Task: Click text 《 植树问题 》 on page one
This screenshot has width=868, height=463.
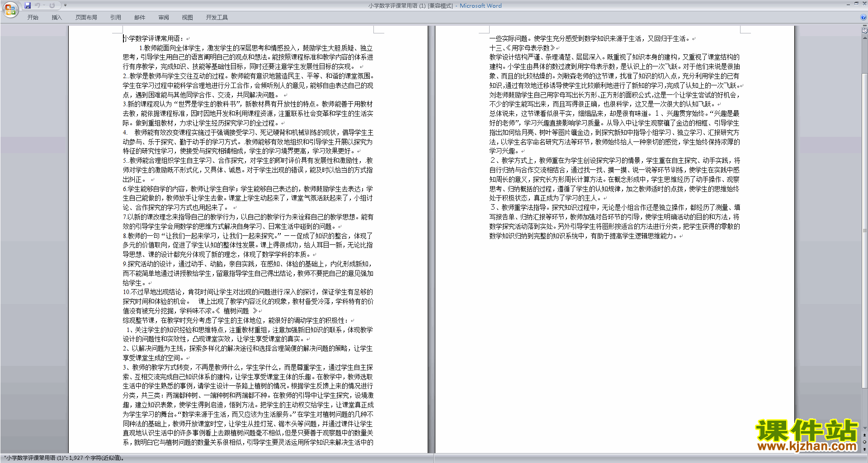Action: pos(236,311)
